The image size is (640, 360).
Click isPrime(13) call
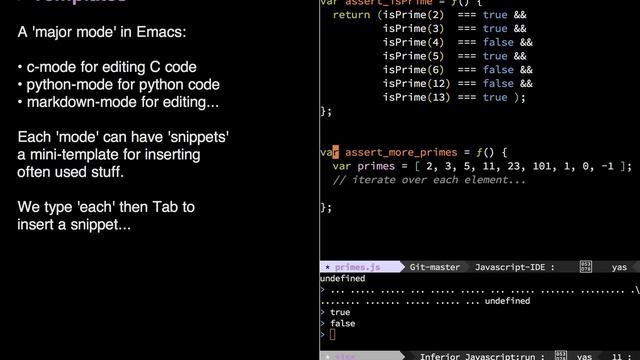[416, 97]
